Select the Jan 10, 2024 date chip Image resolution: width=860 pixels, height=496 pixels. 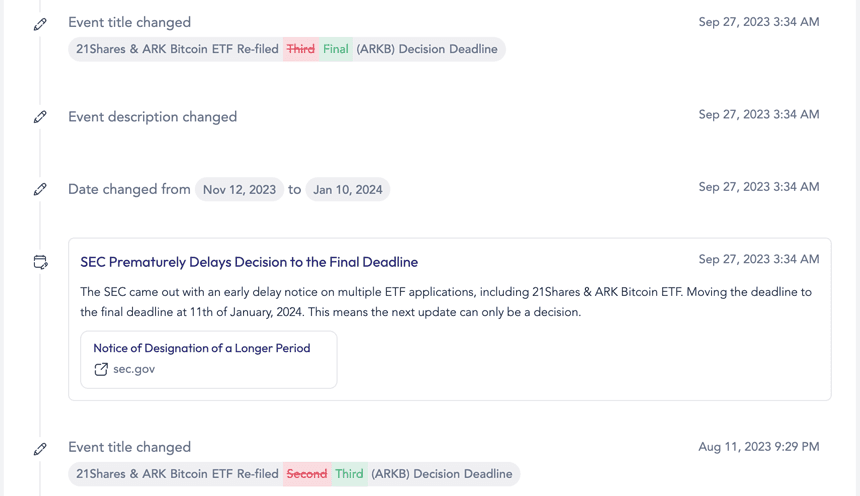click(x=348, y=190)
